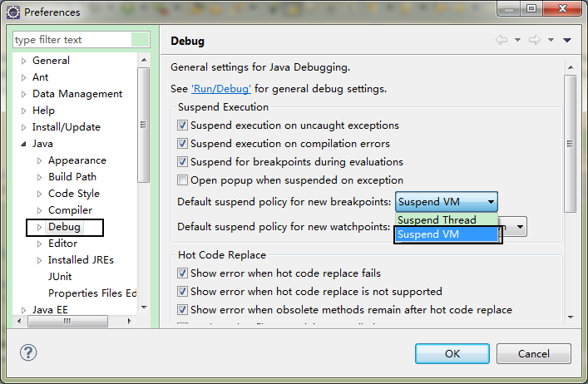Screen dimensions: 588x384
Task: Enable Open popup when suspended on exception
Action: coord(183,180)
